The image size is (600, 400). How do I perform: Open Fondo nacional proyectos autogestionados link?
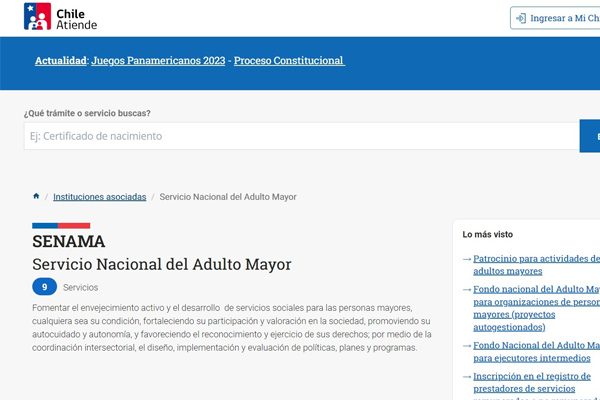coord(536,308)
